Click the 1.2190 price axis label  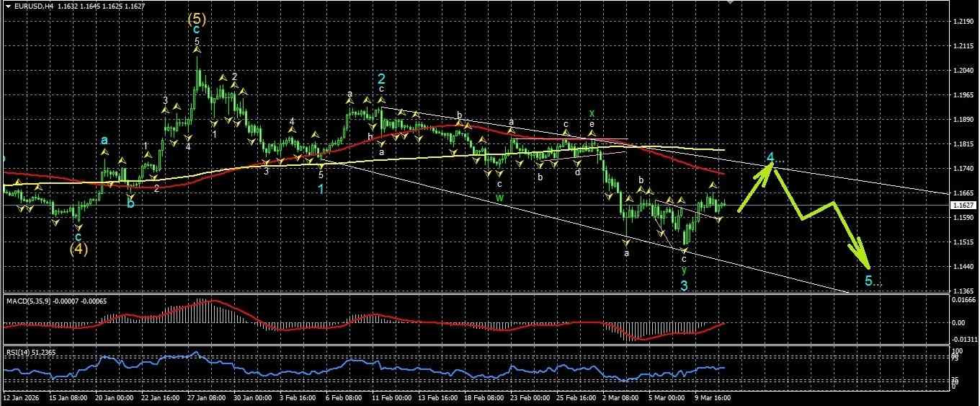pyautogui.click(x=962, y=22)
